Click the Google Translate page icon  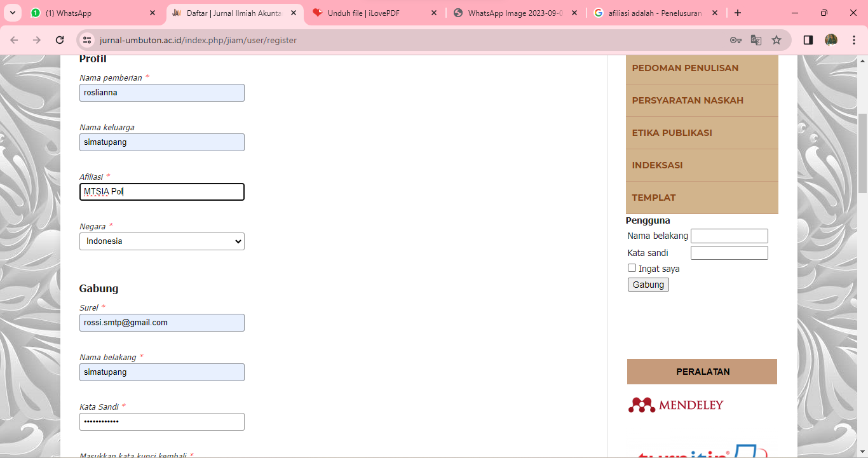click(x=756, y=40)
